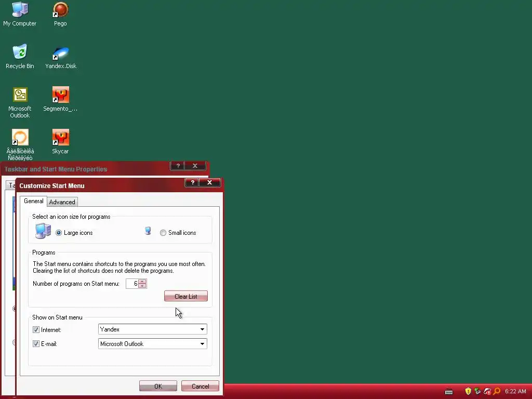Click the umbrella alert tray icon

(x=487, y=391)
